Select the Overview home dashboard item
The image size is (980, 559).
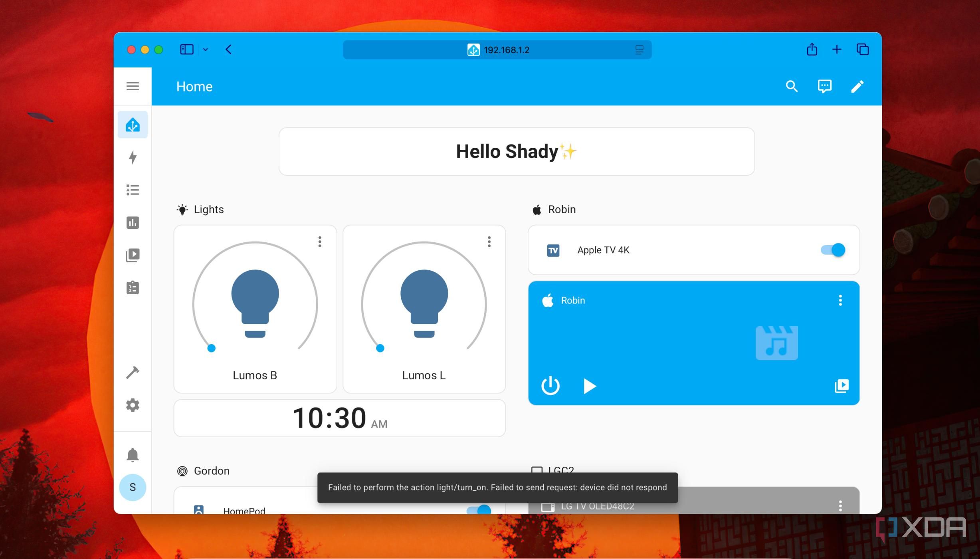pyautogui.click(x=133, y=125)
